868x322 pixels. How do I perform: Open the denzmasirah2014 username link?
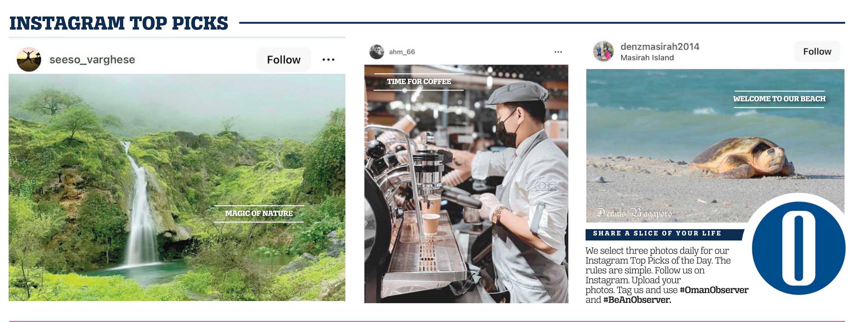click(660, 46)
